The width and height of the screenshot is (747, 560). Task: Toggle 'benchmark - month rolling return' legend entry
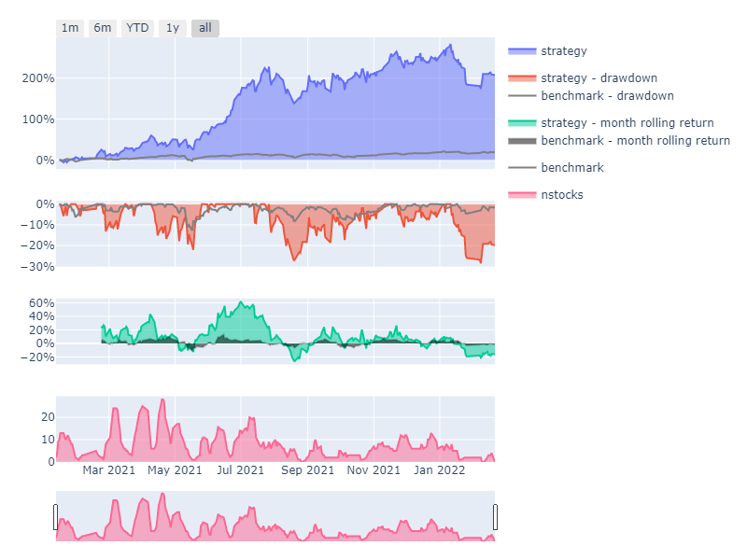[x=619, y=141]
